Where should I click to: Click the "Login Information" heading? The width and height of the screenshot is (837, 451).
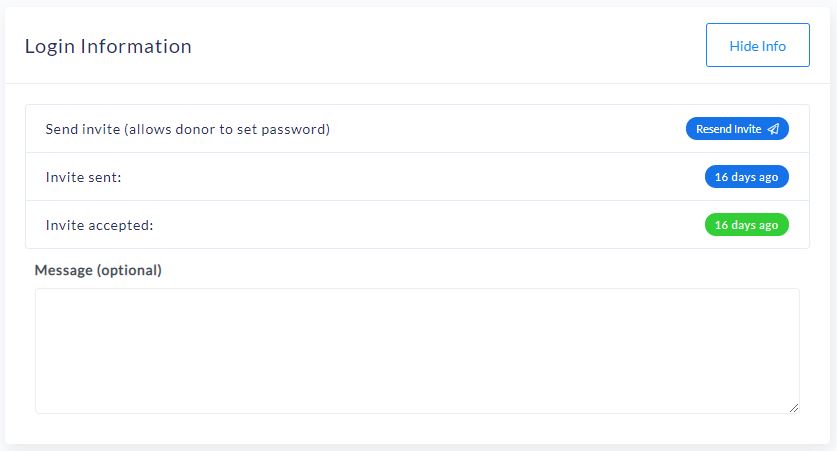click(108, 46)
